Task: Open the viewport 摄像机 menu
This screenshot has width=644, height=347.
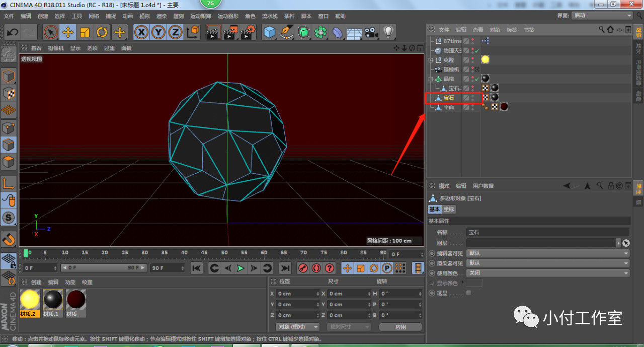Action: (x=55, y=48)
